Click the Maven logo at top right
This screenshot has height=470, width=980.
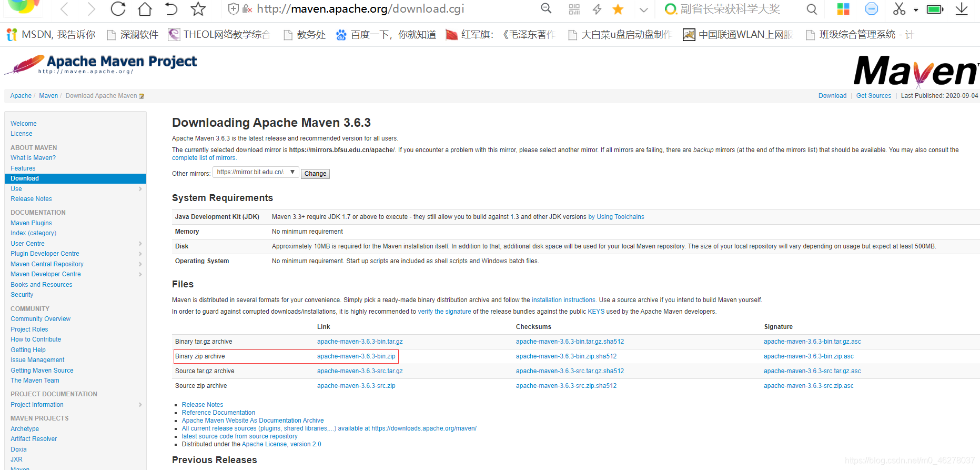[x=915, y=71]
